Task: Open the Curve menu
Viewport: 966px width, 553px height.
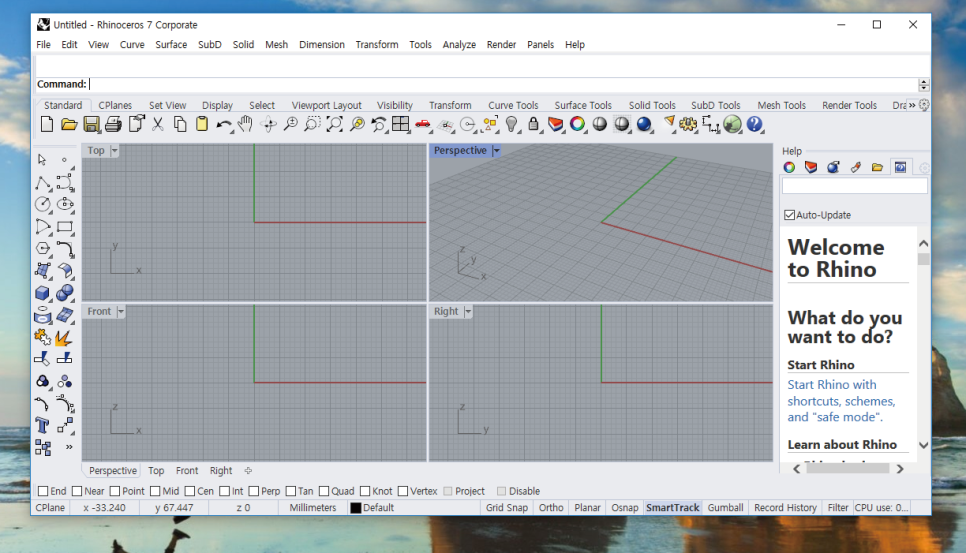Action: (x=132, y=44)
